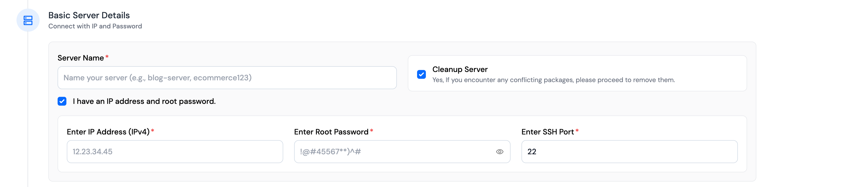Click the 'Enter SSH Port' label

547,132
